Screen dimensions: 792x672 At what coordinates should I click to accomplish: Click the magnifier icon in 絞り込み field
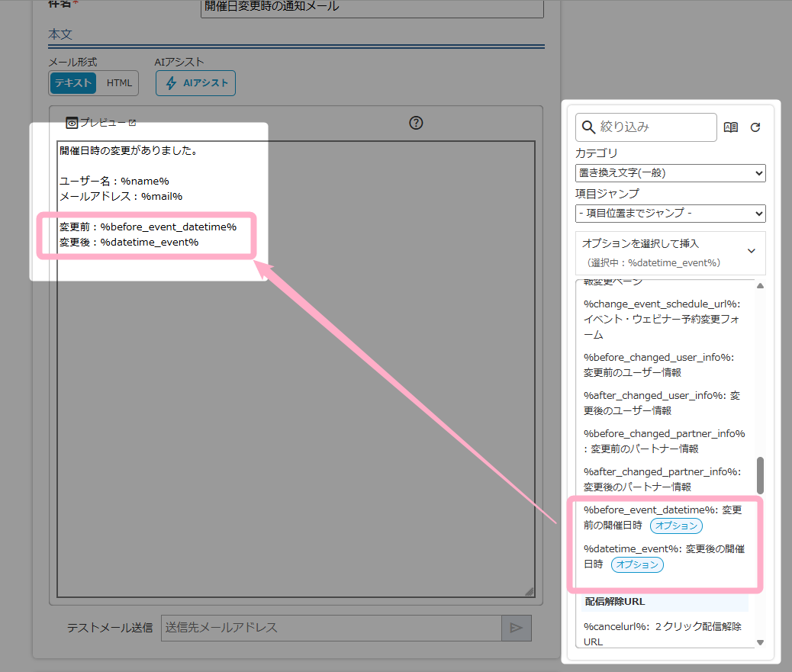[x=588, y=127]
